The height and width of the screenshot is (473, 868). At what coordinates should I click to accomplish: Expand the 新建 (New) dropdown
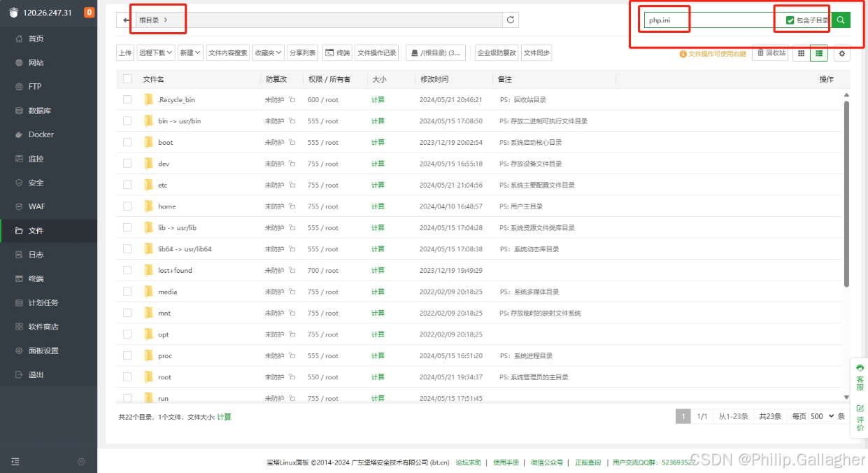click(189, 52)
